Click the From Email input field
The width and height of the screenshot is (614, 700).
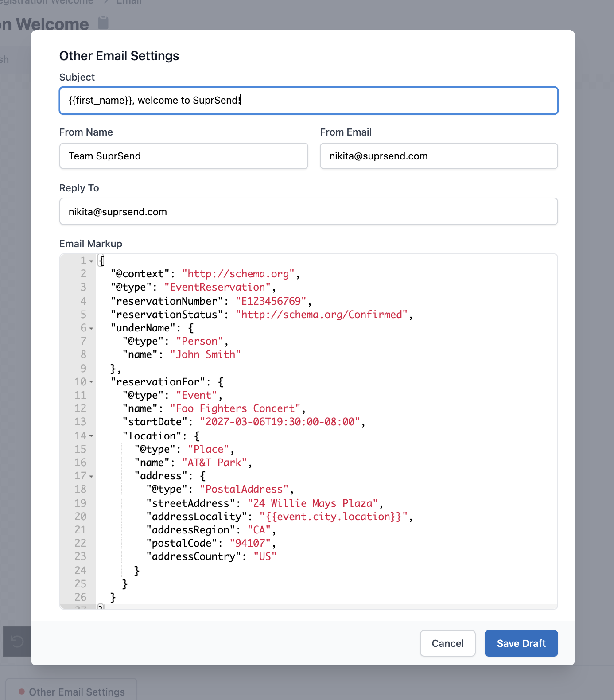[439, 156]
